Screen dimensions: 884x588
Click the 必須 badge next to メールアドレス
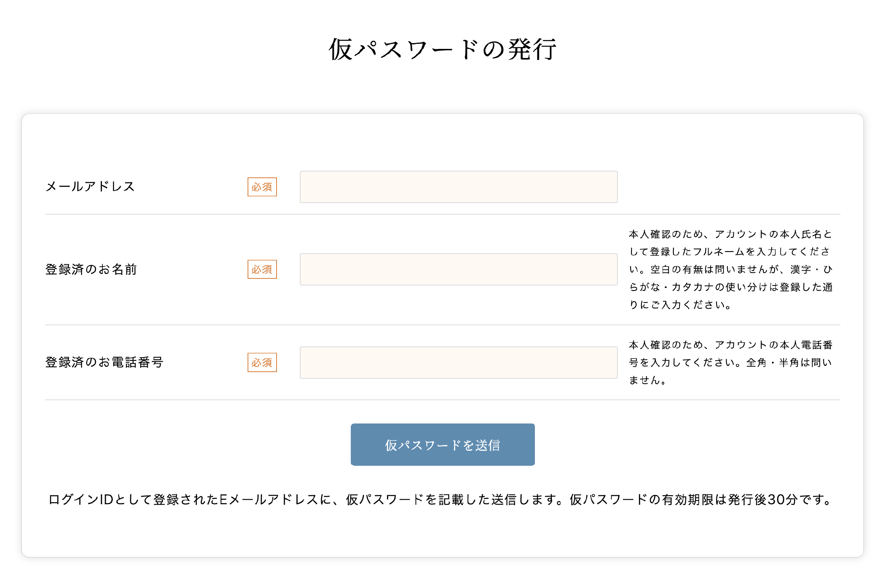click(261, 187)
